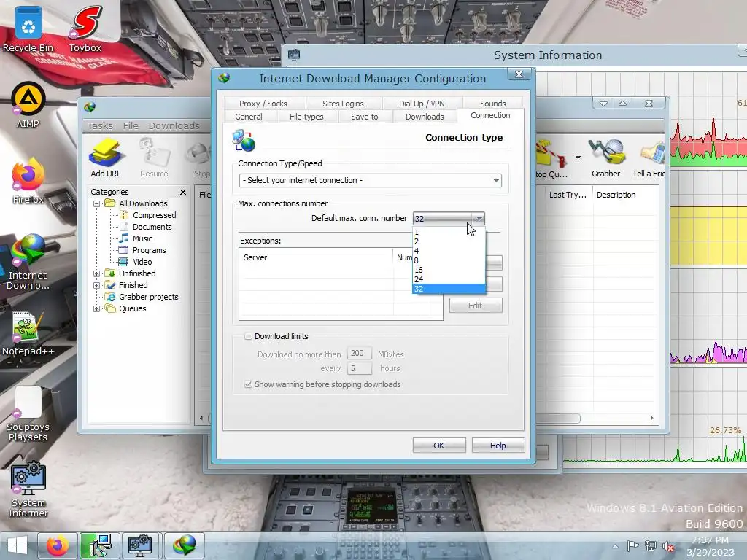Screen dimensions: 747x560
Task: Switch to the Proxy / Socks tab
Action: 263,104
